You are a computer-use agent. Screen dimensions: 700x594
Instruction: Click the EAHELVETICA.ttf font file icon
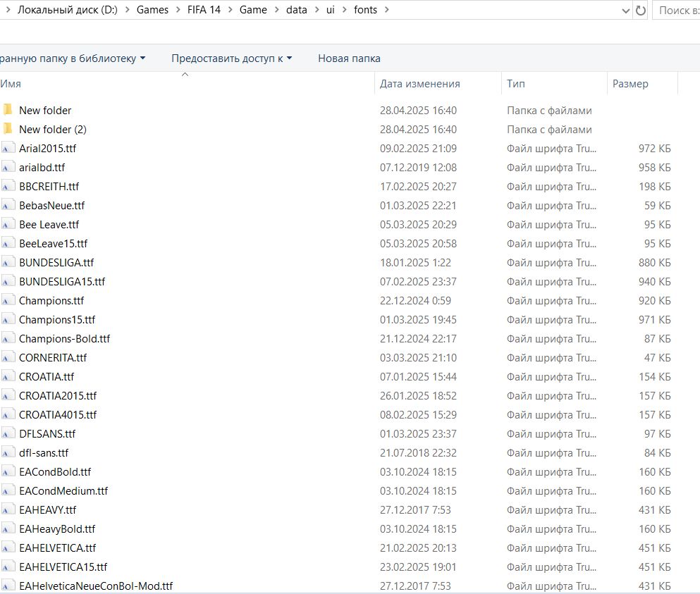tap(8, 547)
